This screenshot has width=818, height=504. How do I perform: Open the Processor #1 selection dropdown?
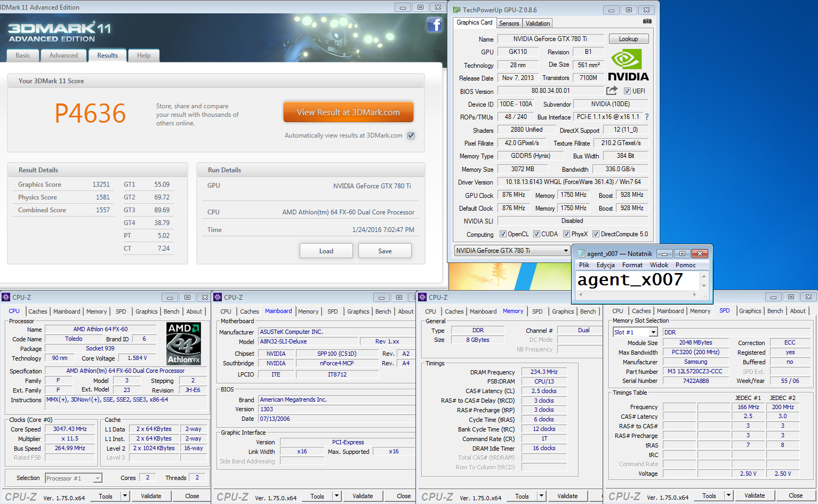74,478
